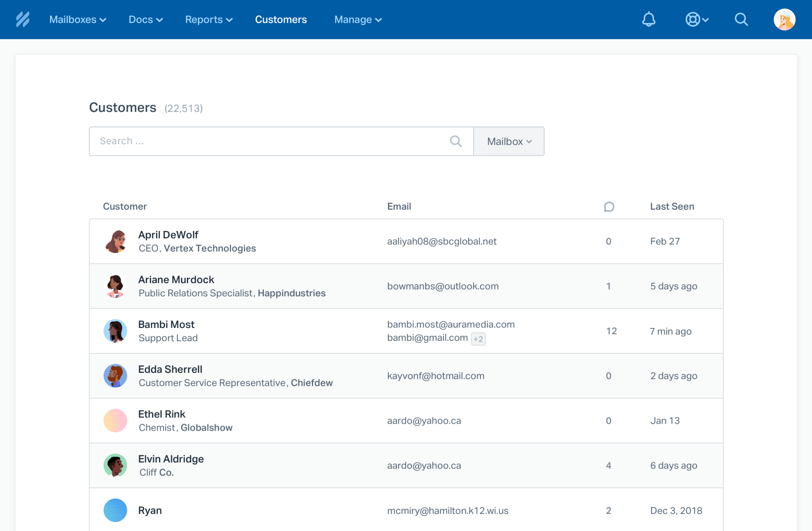Click Bambi Most's avatar
812x531 pixels.
(x=115, y=331)
